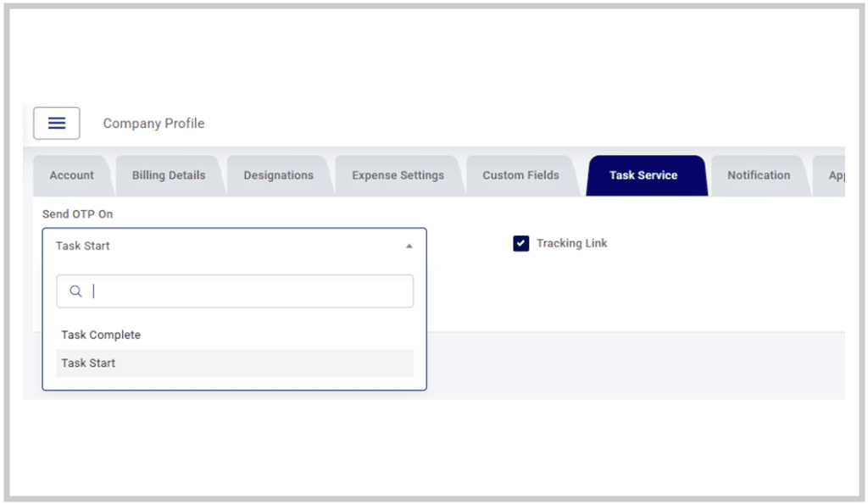Select Task Complete from the dropdown list
Screen dimensions: 868x504
coord(101,335)
